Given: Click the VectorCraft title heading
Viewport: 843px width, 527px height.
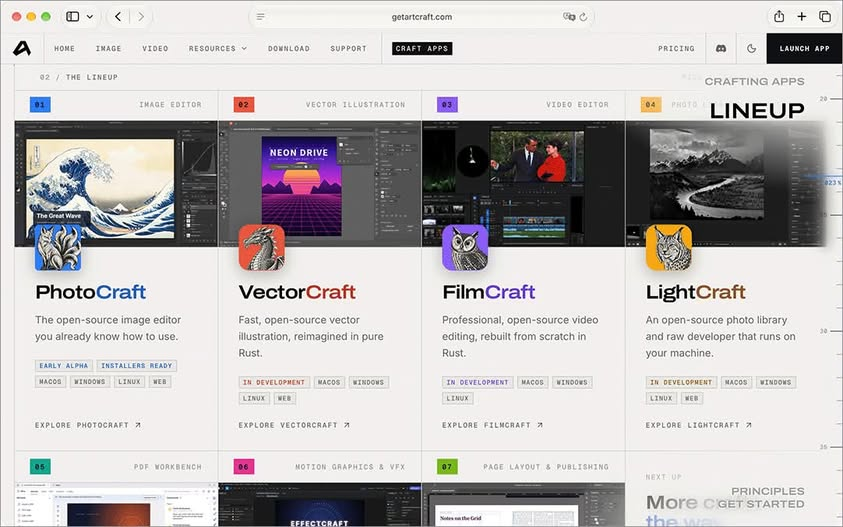Looking at the screenshot, I should [297, 292].
